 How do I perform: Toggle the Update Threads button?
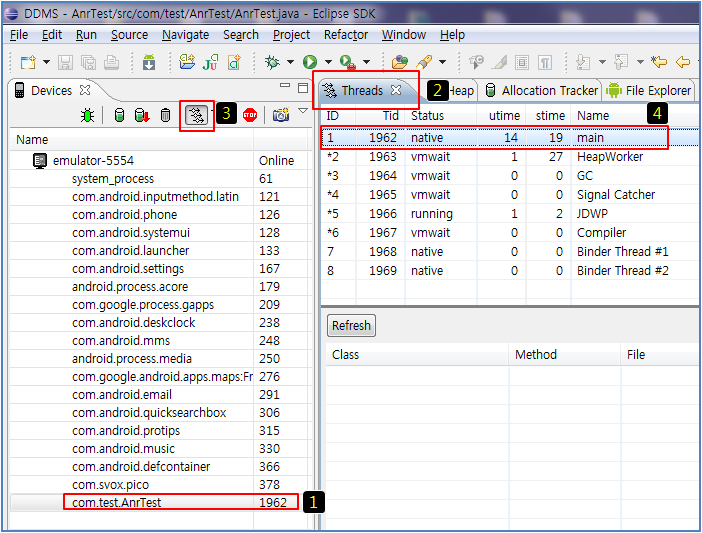click(x=196, y=115)
